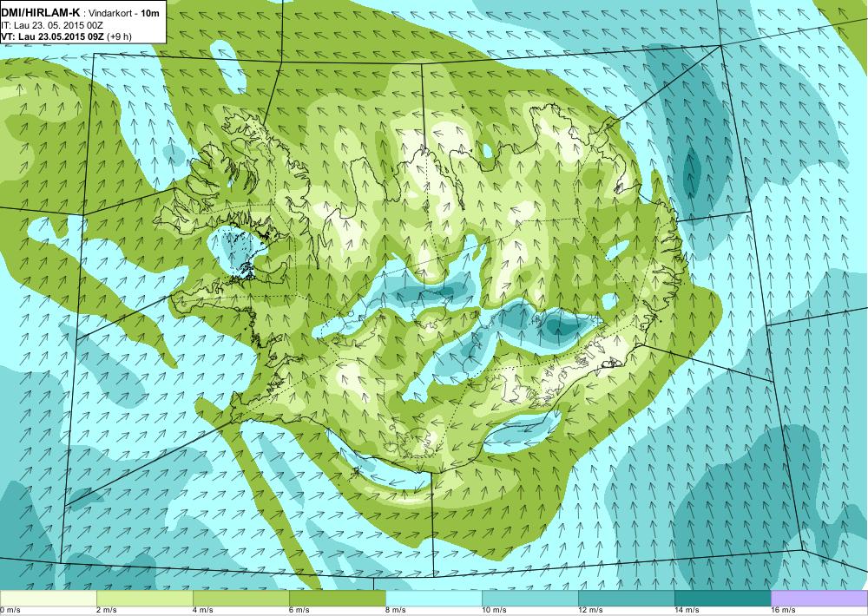Viewport: 868px width, 616px height.
Task: Click the '8 m/s' legend label
Action: coord(396,611)
